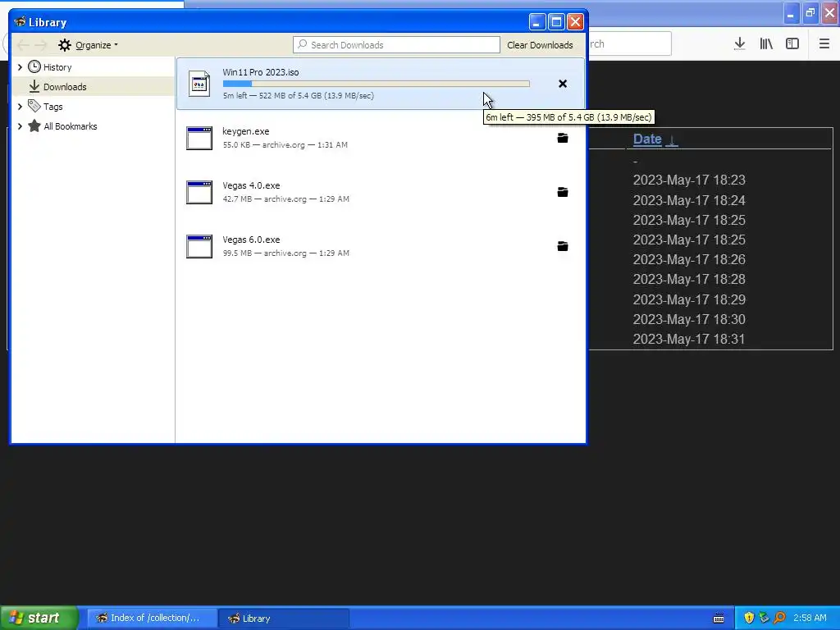Open containing folder for Vegas 6.0.exe
Image resolution: width=840 pixels, height=630 pixels.
click(563, 246)
